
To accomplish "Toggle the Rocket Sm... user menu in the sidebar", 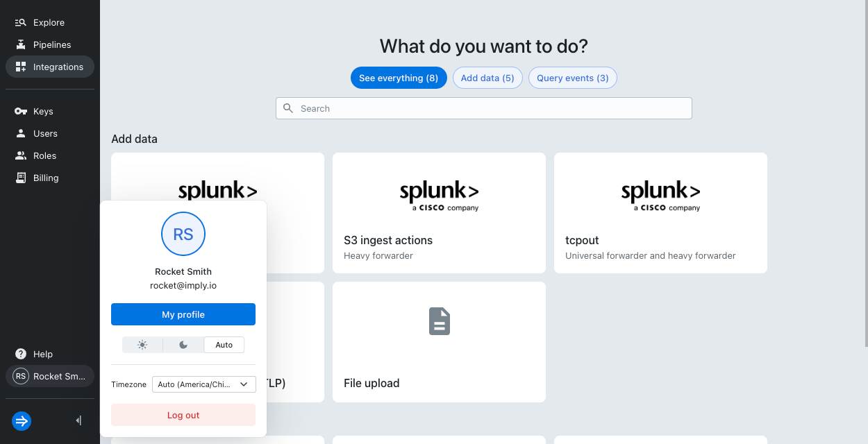I will [50, 376].
